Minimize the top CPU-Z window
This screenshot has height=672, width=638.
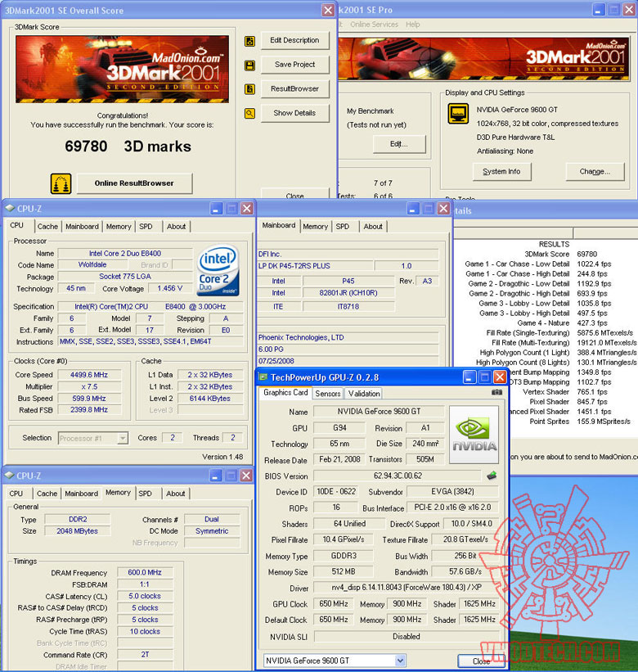216,209
